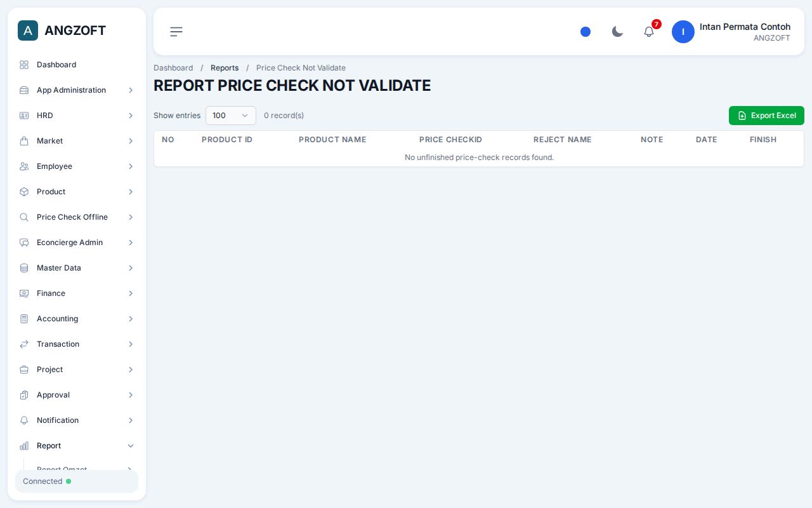Click App Administration sidebar icon
Image resolution: width=812 pixels, height=508 pixels.
pos(24,90)
